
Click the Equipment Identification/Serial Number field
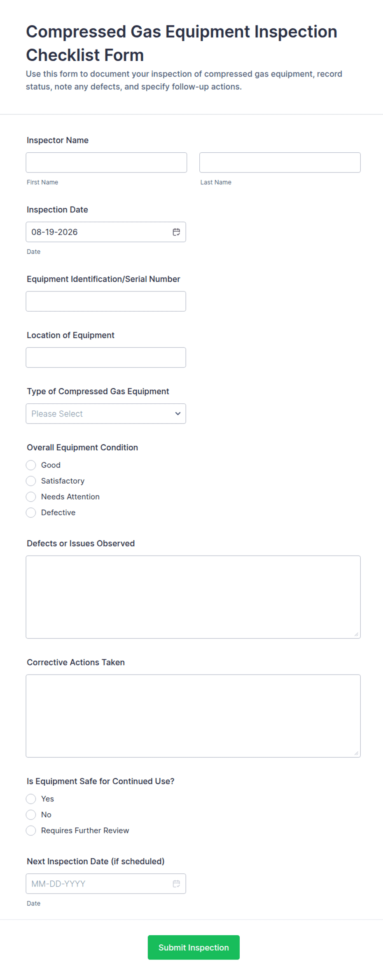point(106,301)
